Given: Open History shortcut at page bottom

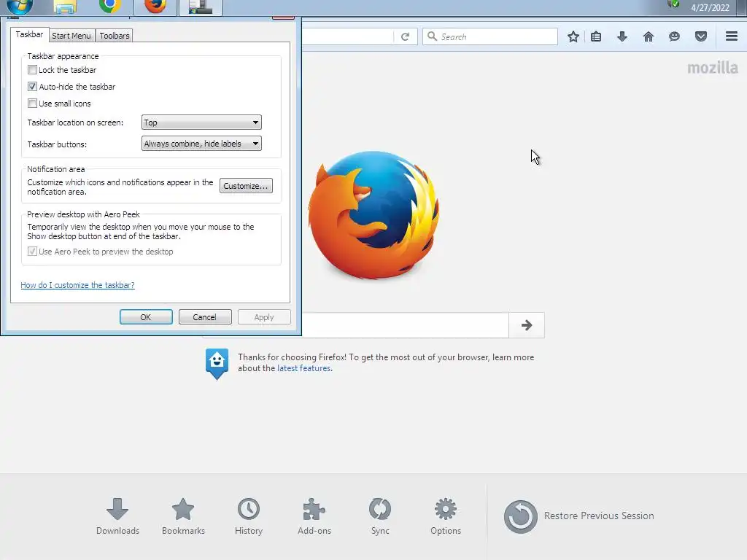Looking at the screenshot, I should 249,517.
